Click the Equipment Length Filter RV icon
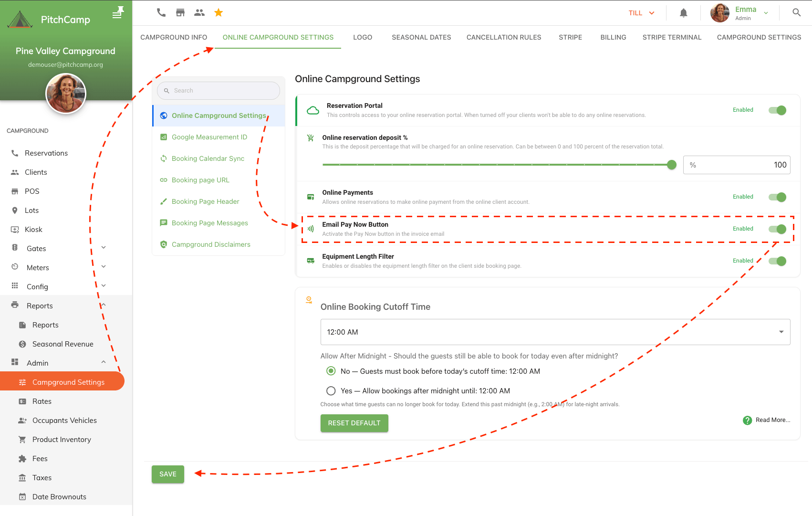This screenshot has height=516, width=812. coord(311,261)
